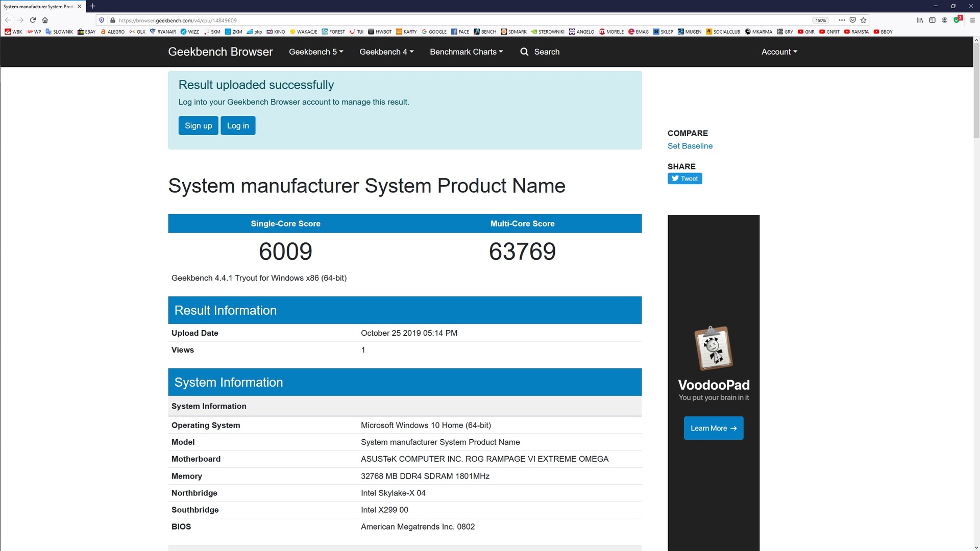Click the browser forward arrow
980x551 pixels.
(20, 20)
